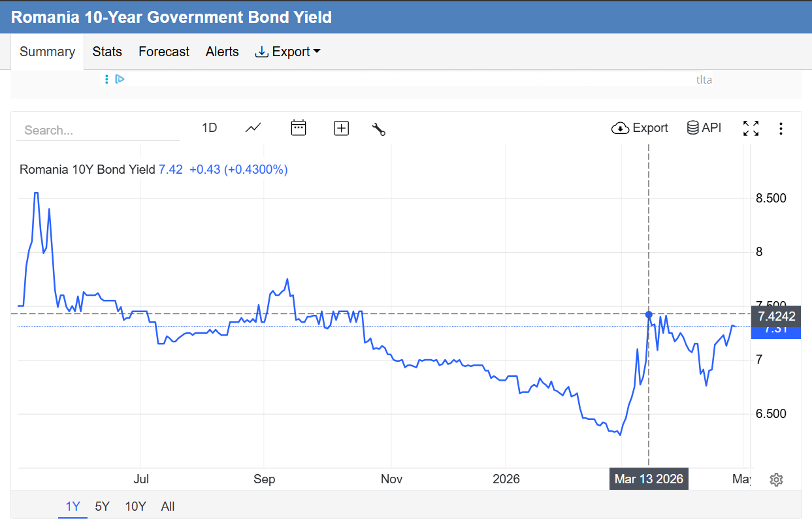Open the calendar date range picker
This screenshot has width=812, height=529.
coord(299,128)
